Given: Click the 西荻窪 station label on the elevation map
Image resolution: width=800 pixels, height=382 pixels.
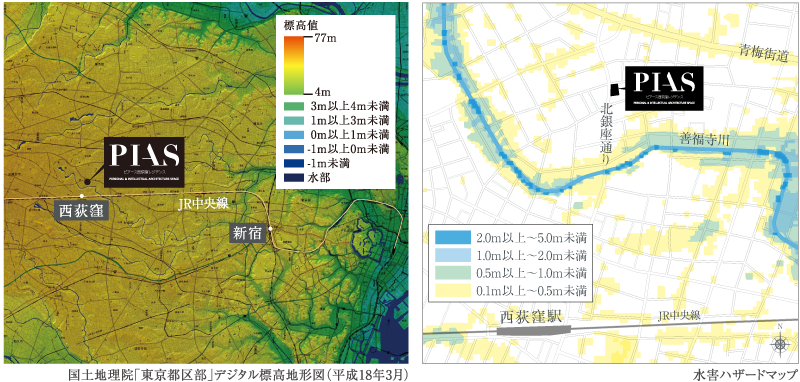Looking at the screenshot, I should (81, 210).
